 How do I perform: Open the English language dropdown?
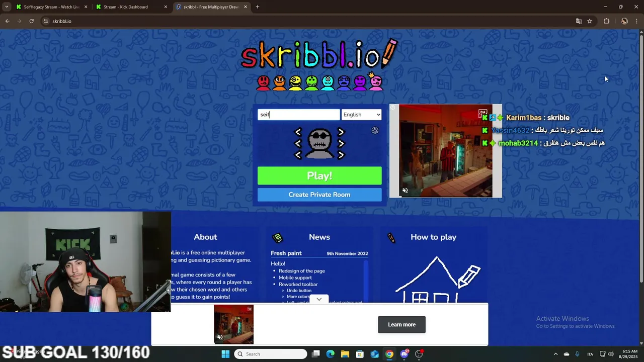coord(361,115)
